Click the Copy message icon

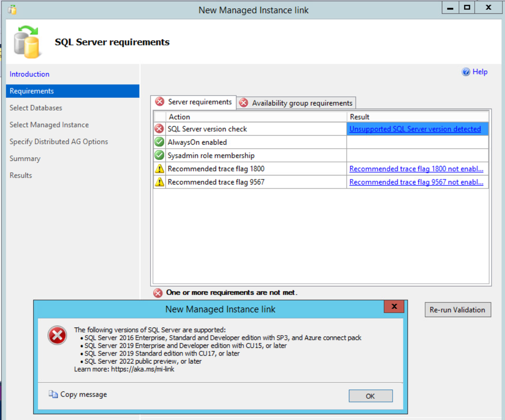[53, 394]
